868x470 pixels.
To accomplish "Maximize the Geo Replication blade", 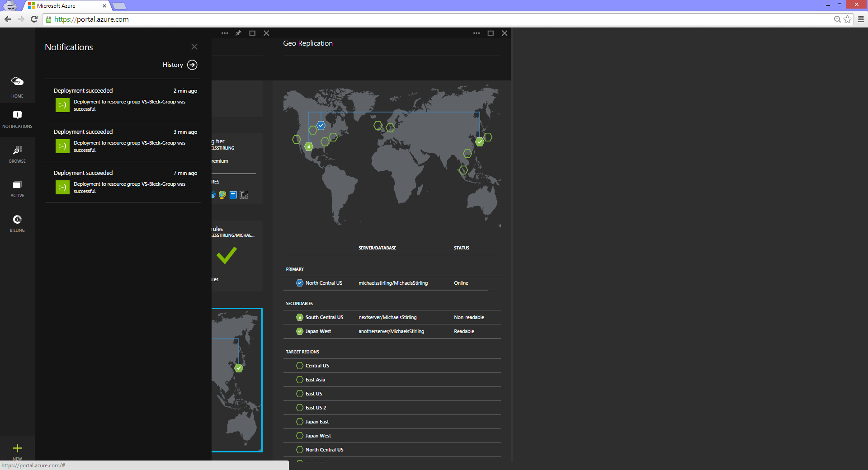I will [x=491, y=33].
